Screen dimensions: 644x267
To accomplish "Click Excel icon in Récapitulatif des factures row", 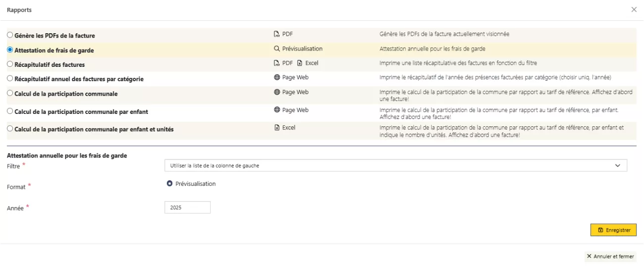I will pos(300,63).
